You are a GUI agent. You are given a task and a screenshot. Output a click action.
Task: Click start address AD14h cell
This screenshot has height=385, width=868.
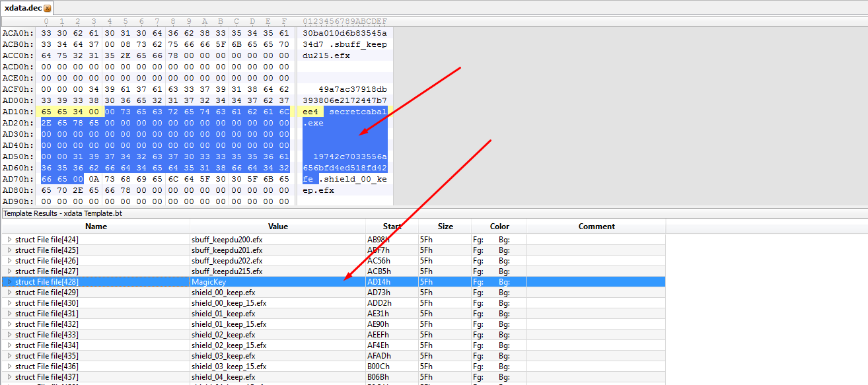coord(392,282)
